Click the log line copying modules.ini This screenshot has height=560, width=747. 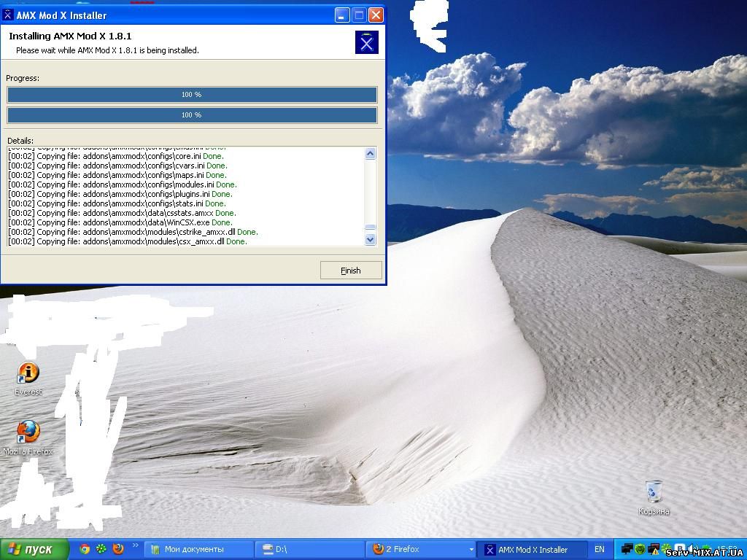(x=123, y=184)
